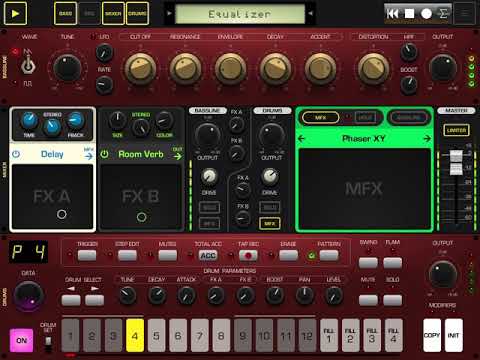Click the mixer BASSLINE DRIVE knob

coord(209,177)
